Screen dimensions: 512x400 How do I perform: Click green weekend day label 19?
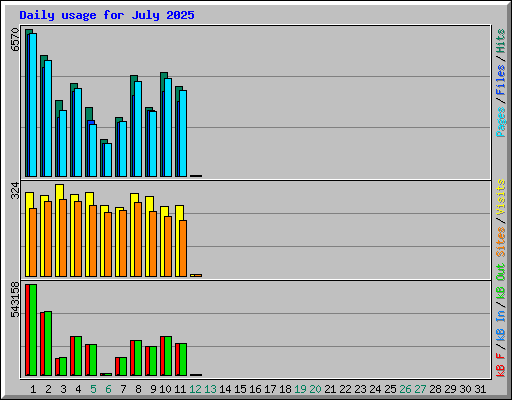tap(300, 389)
